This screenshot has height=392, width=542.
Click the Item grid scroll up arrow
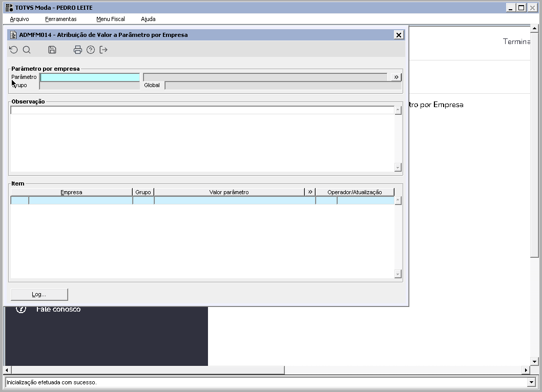click(x=398, y=200)
